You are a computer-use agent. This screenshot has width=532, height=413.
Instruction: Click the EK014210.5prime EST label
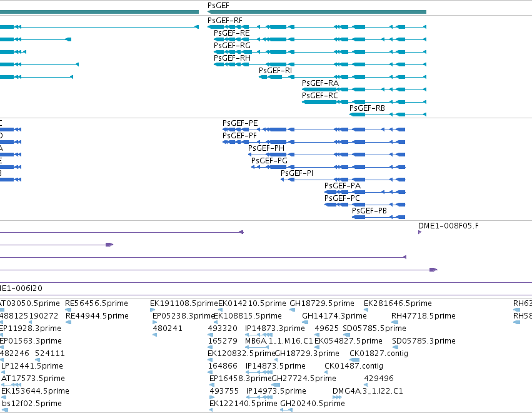[x=252, y=303]
